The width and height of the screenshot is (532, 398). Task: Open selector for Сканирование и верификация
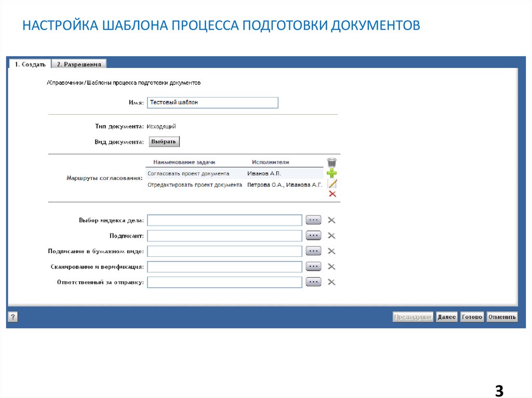pos(313,266)
